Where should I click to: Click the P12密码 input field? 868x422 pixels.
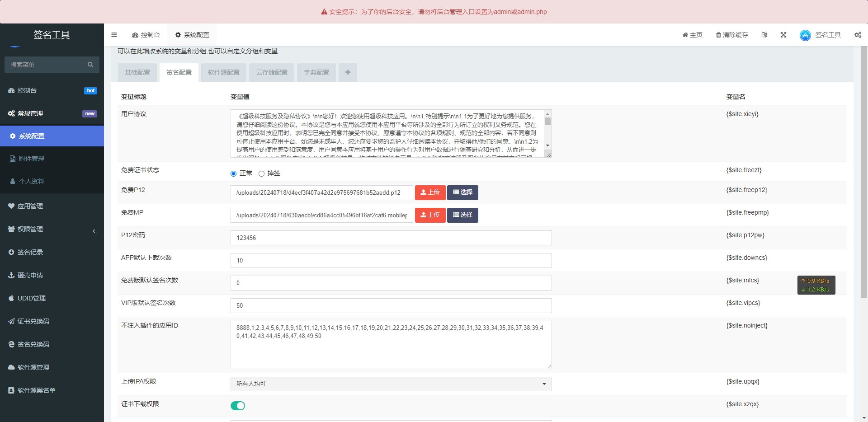[x=391, y=238]
